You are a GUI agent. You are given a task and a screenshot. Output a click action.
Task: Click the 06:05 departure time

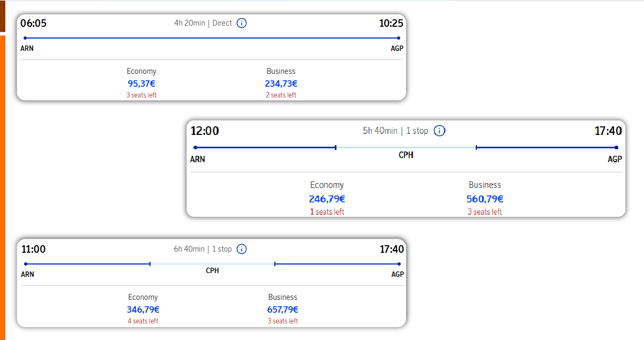pos(34,23)
